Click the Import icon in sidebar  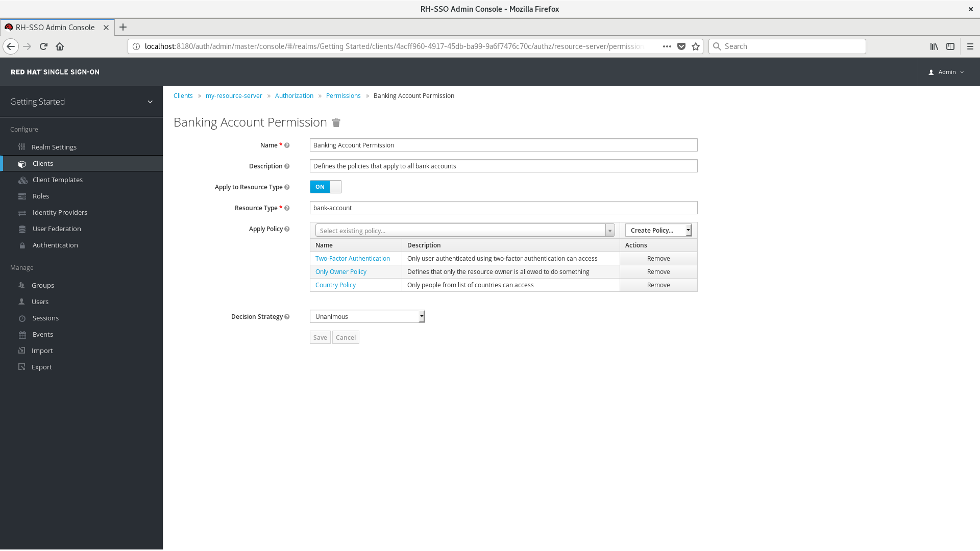22,350
